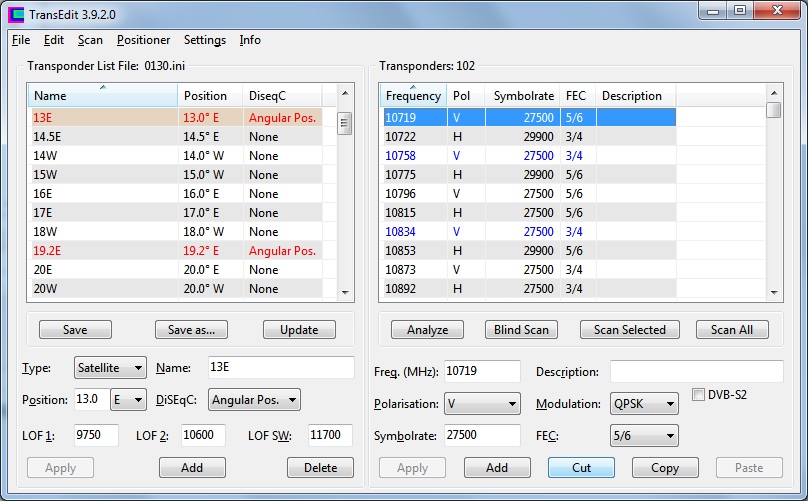The width and height of the screenshot is (808, 501).
Task: Click the Symbolrate input field
Action: (x=482, y=436)
